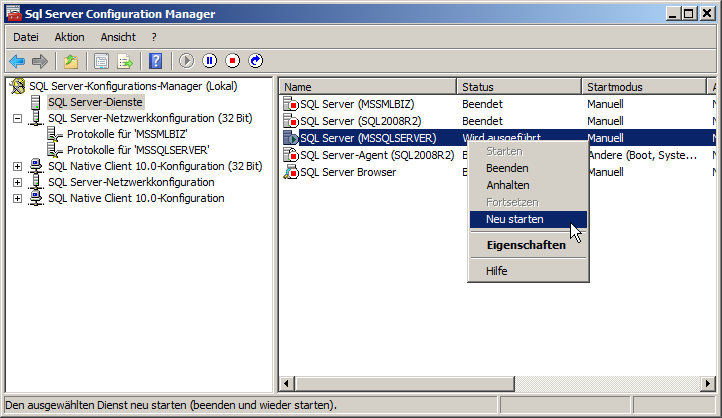This screenshot has width=722, height=418.
Task: Click the Restart service toolbar icon
Action: (256, 61)
